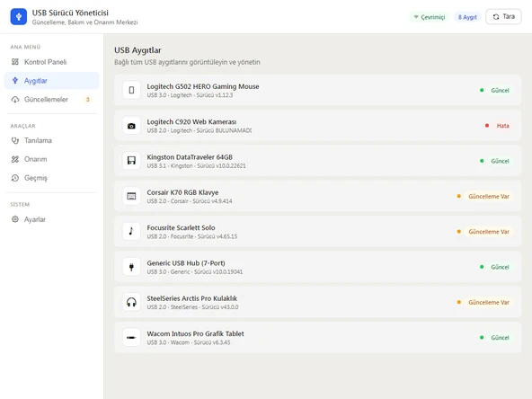Click the floppy disk icon for Kingston DataTraveler
The height and width of the screenshot is (399, 532).
tap(131, 161)
